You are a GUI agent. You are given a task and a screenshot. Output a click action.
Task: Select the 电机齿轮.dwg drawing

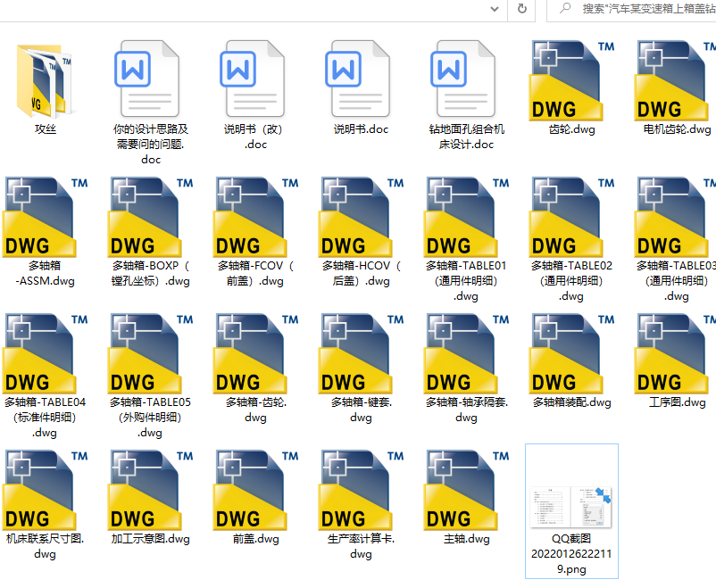[677, 80]
